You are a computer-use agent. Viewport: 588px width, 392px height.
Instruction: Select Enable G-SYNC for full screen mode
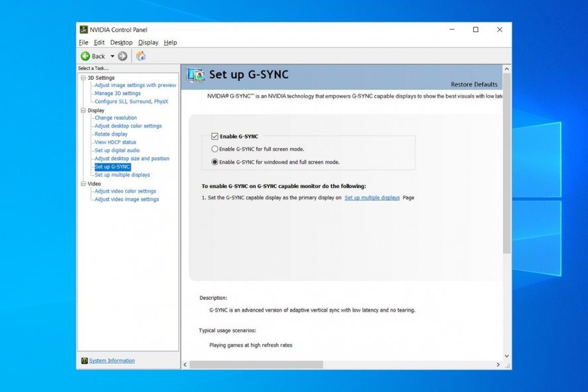[214, 149]
